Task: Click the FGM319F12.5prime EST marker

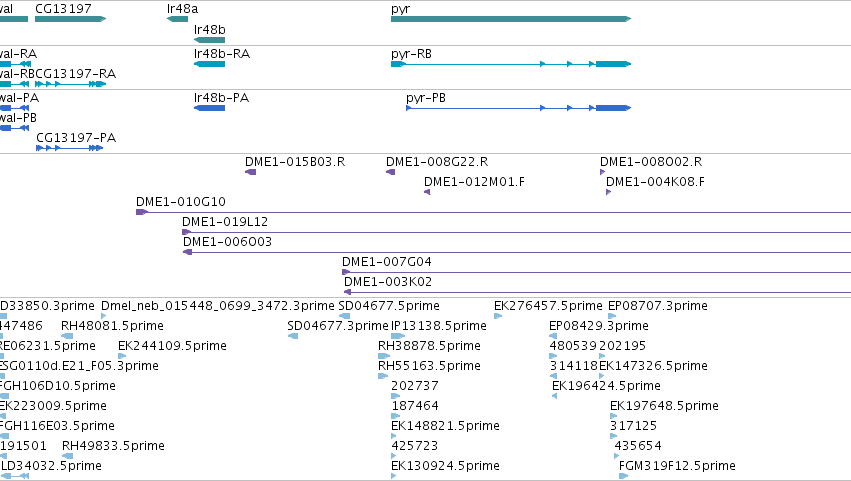Action: (x=624, y=476)
